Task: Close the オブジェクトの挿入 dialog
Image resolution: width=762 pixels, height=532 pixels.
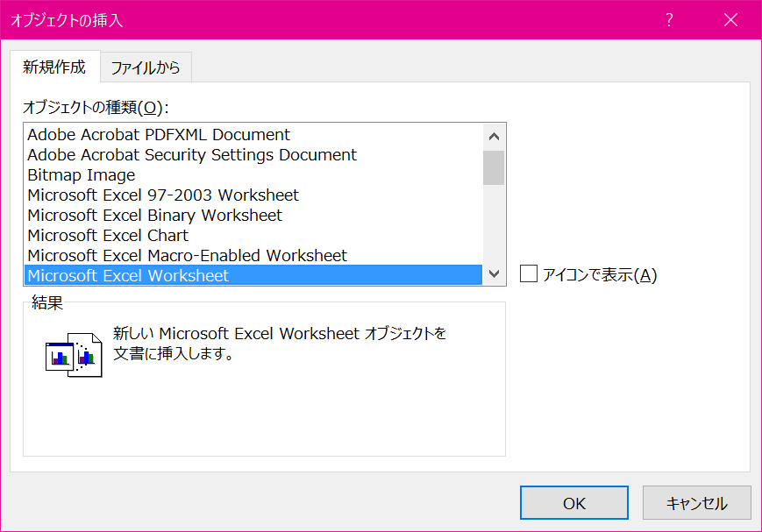Action: pyautogui.click(x=730, y=20)
